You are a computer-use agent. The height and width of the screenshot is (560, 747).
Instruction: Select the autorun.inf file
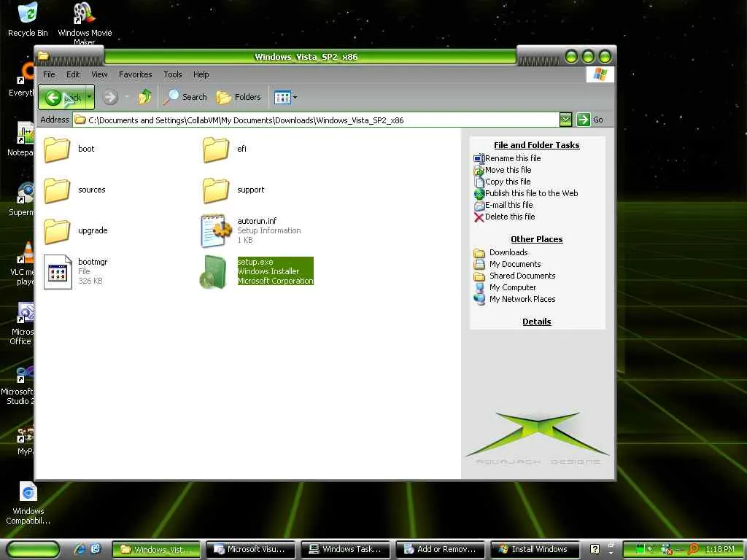[x=251, y=230]
